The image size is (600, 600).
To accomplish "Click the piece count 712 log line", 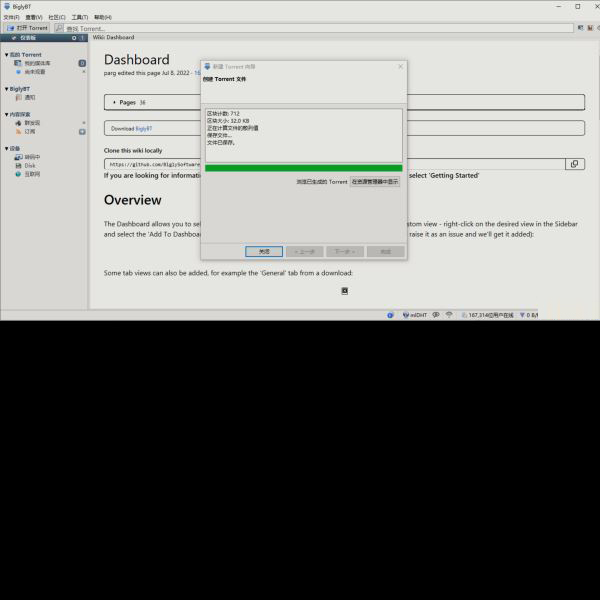I will pos(223,113).
